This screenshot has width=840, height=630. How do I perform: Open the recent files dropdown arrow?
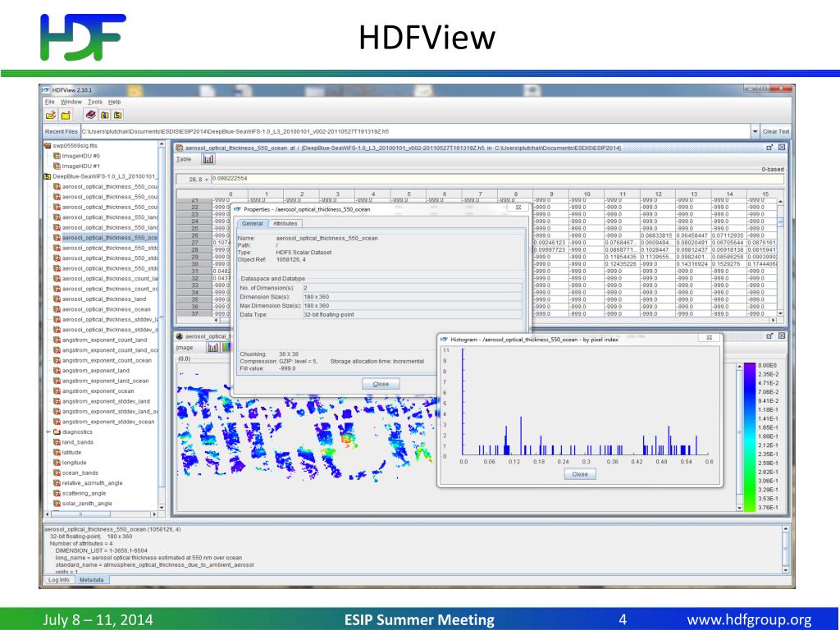point(755,131)
